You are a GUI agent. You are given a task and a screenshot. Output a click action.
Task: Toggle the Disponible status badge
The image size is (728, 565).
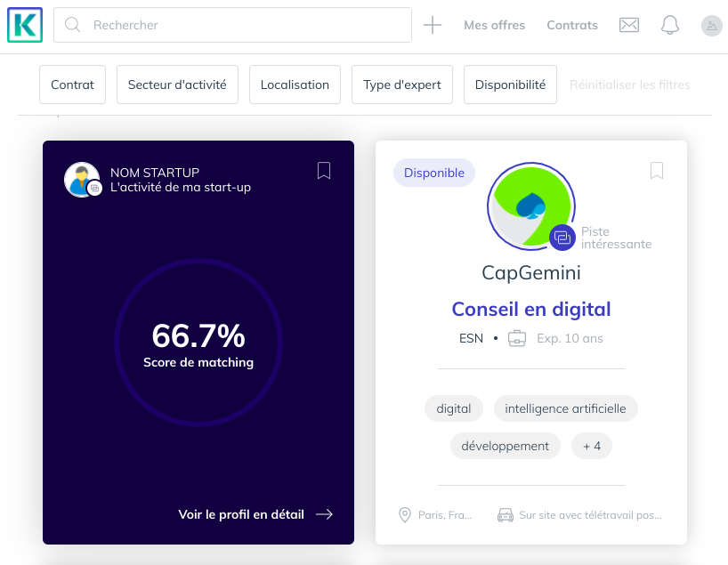click(x=434, y=174)
